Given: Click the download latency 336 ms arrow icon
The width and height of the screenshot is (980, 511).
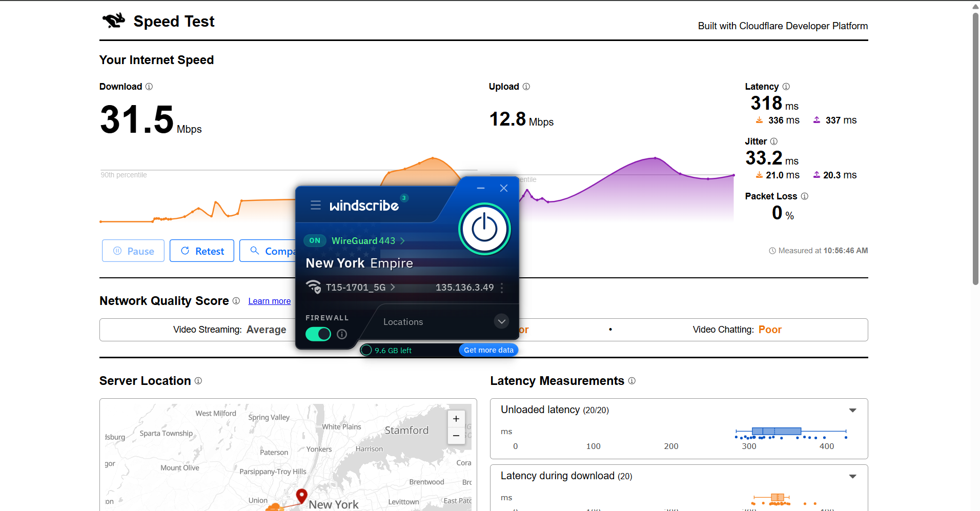Looking at the screenshot, I should pyautogui.click(x=760, y=120).
